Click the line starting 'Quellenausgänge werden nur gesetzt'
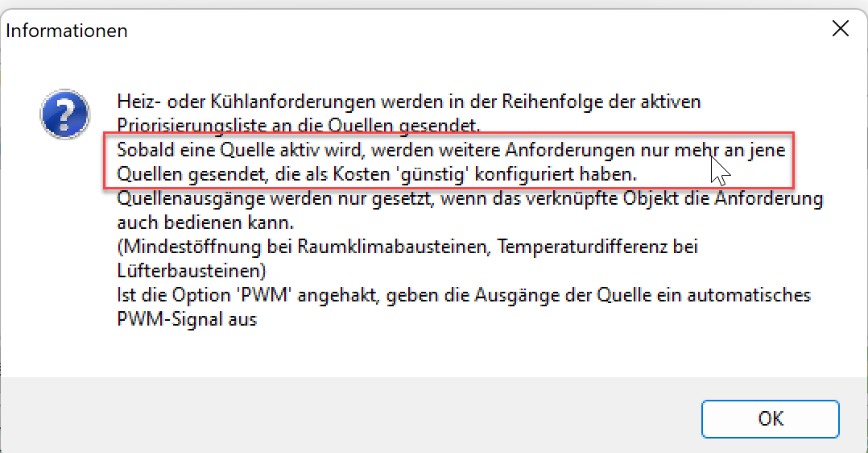Viewport: 868px width, 453px height. 469,198
